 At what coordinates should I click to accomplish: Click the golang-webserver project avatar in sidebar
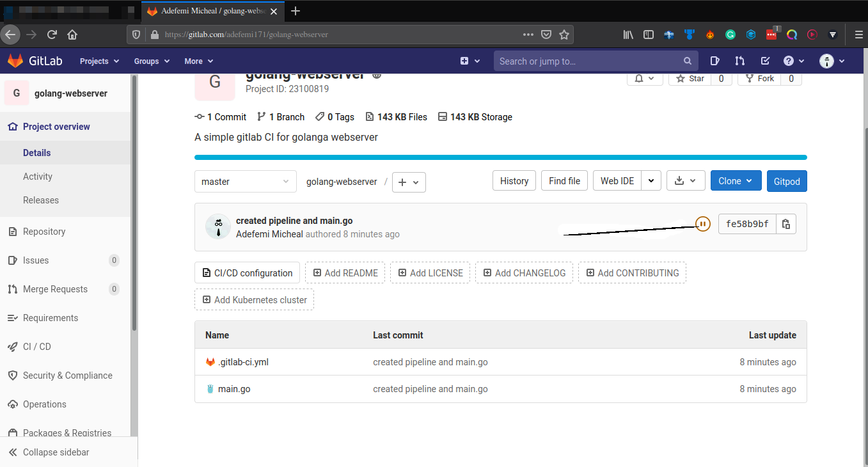[17, 93]
